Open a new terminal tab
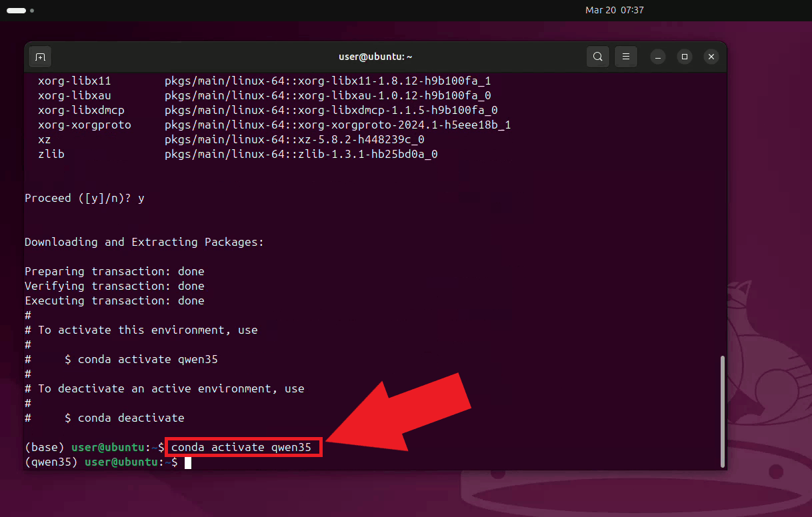Image resolution: width=812 pixels, height=517 pixels. (40, 57)
